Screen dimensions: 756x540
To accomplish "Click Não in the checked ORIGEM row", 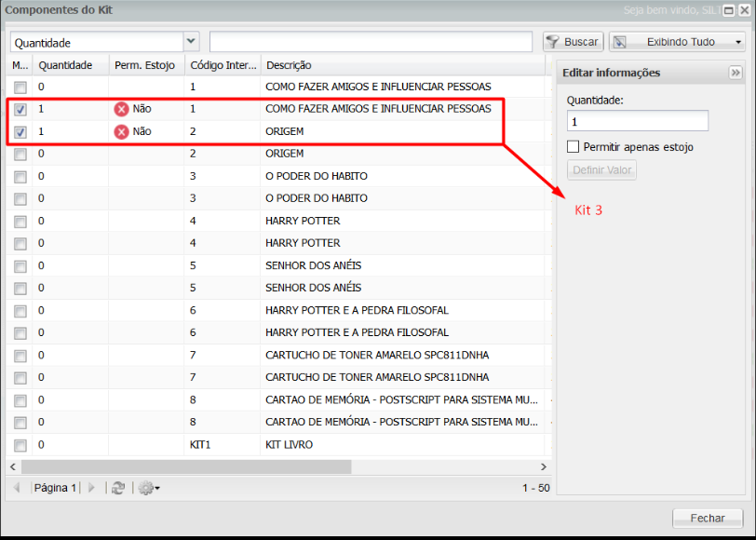I will click(x=142, y=131).
